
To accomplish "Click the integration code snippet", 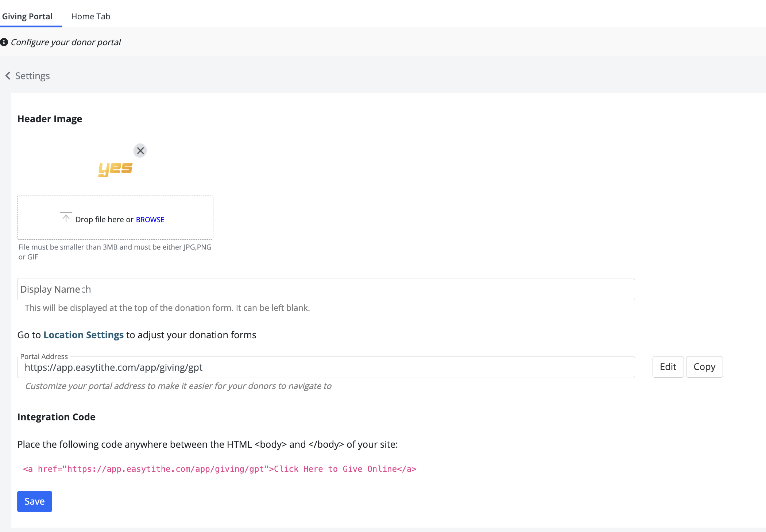I will click(x=220, y=469).
